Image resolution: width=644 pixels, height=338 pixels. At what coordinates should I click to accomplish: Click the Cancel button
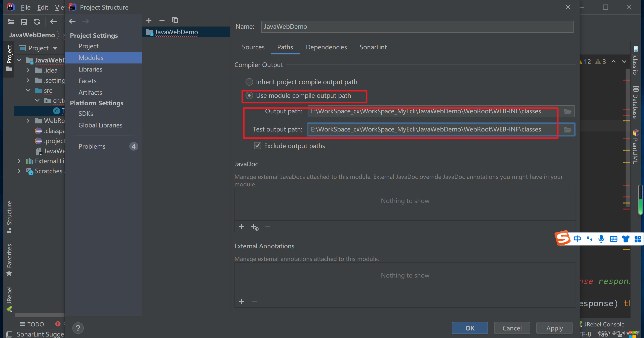[x=512, y=328]
